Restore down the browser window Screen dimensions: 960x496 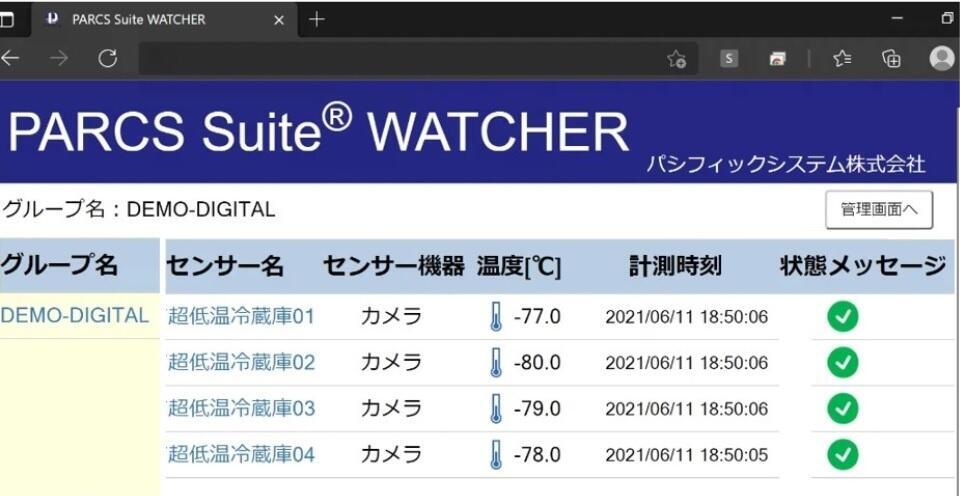click(x=948, y=20)
